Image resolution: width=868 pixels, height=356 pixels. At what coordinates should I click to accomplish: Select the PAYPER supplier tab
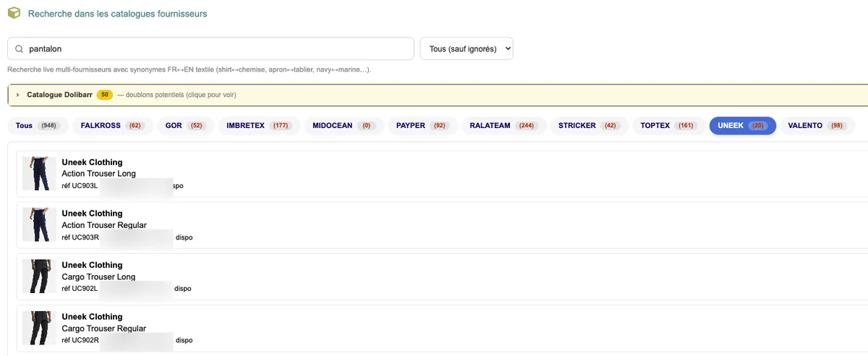pyautogui.click(x=422, y=126)
